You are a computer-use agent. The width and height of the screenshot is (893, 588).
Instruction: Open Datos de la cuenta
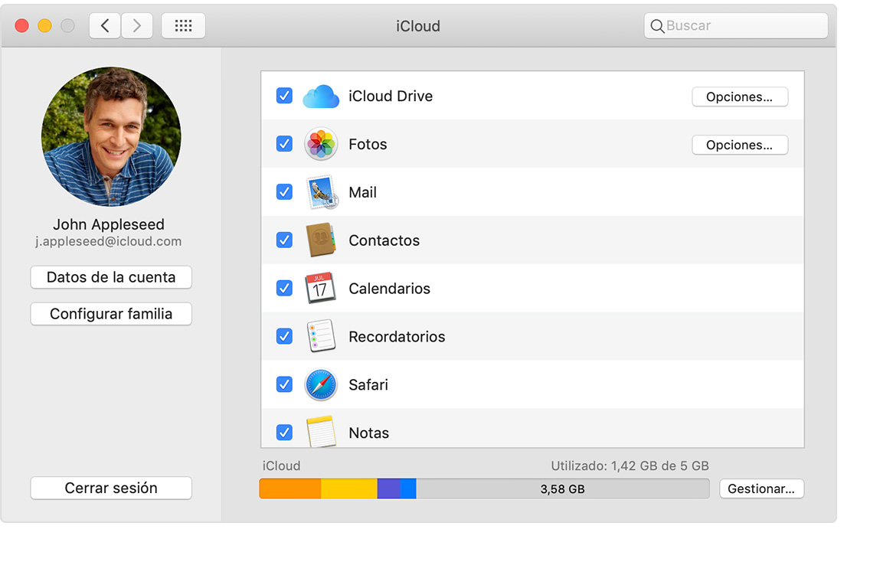coord(111,277)
